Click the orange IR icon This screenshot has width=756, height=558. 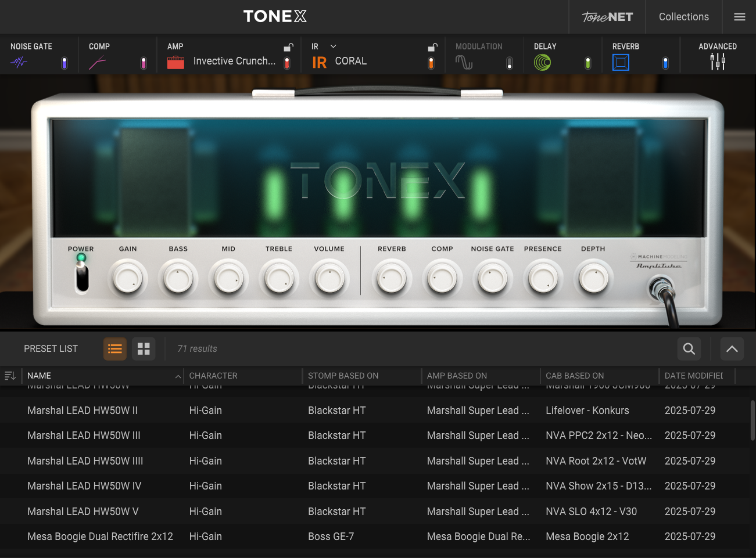coord(320,62)
